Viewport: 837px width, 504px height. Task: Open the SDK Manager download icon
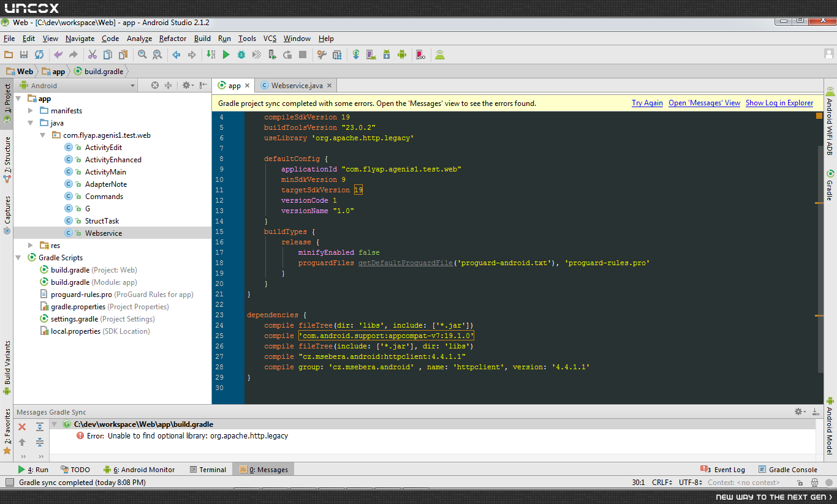point(387,55)
